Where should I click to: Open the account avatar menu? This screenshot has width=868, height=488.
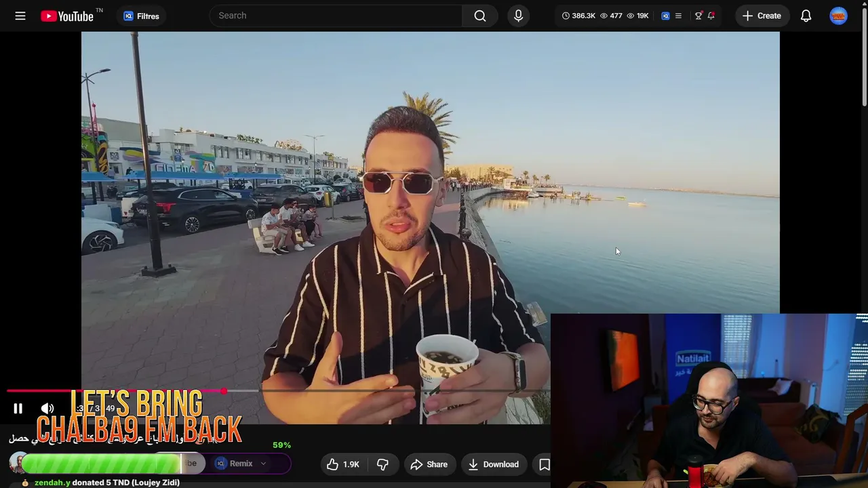coord(839,16)
